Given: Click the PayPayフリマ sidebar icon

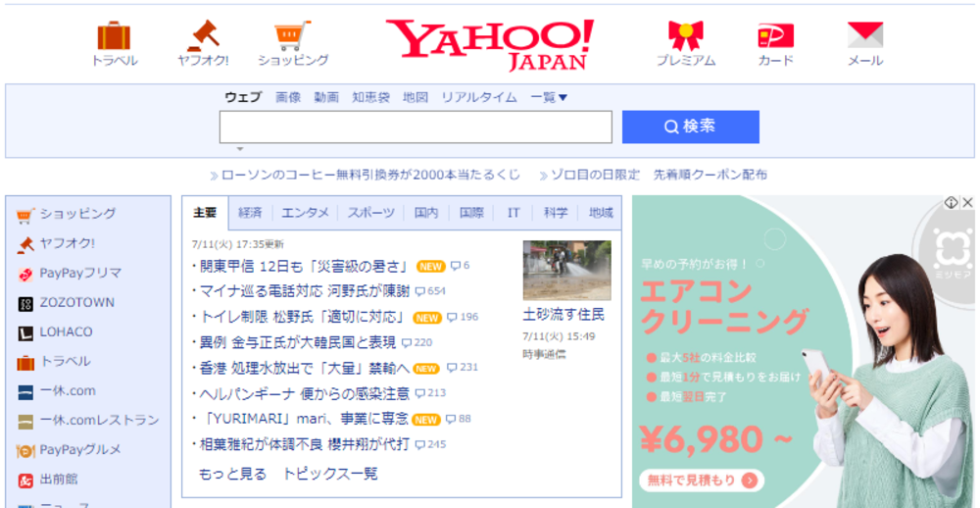Looking at the screenshot, I should (x=25, y=274).
